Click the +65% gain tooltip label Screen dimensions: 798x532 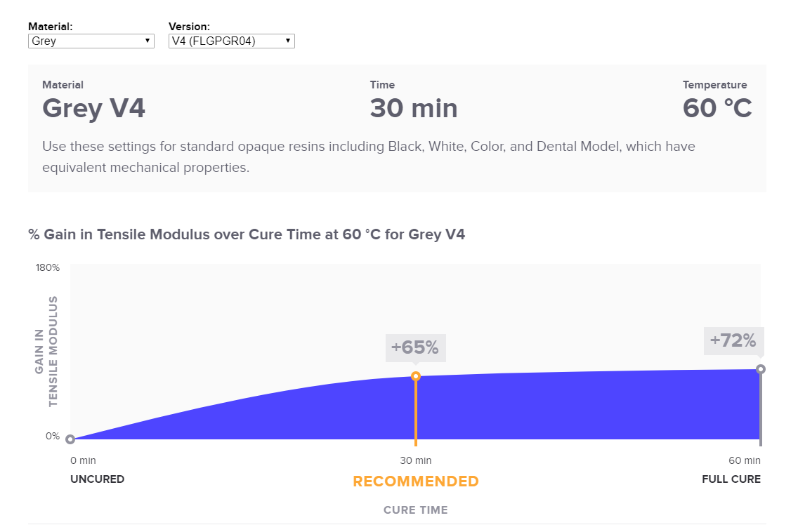click(415, 348)
